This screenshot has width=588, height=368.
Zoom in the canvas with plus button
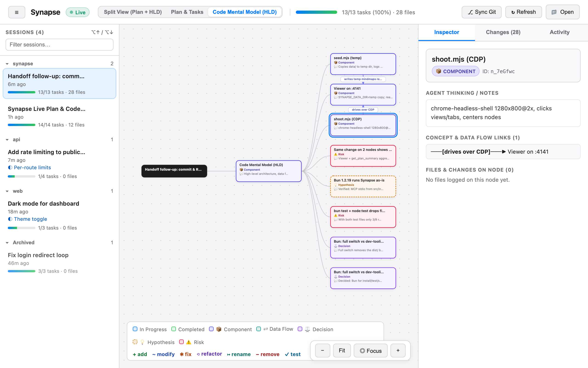tap(398, 351)
